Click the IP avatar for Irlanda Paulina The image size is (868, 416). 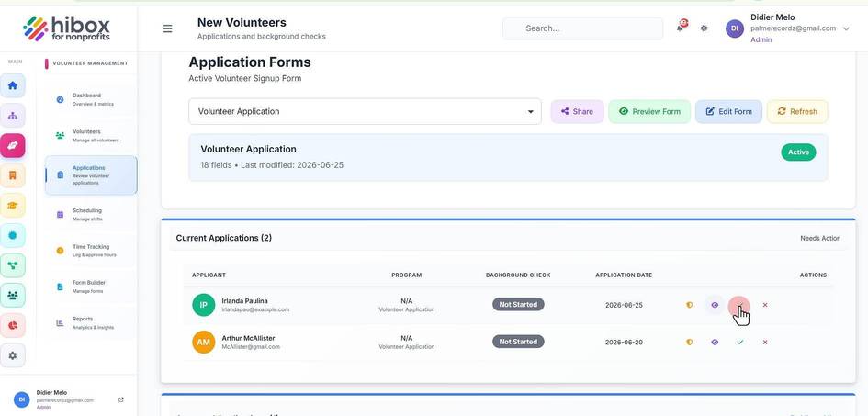204,305
